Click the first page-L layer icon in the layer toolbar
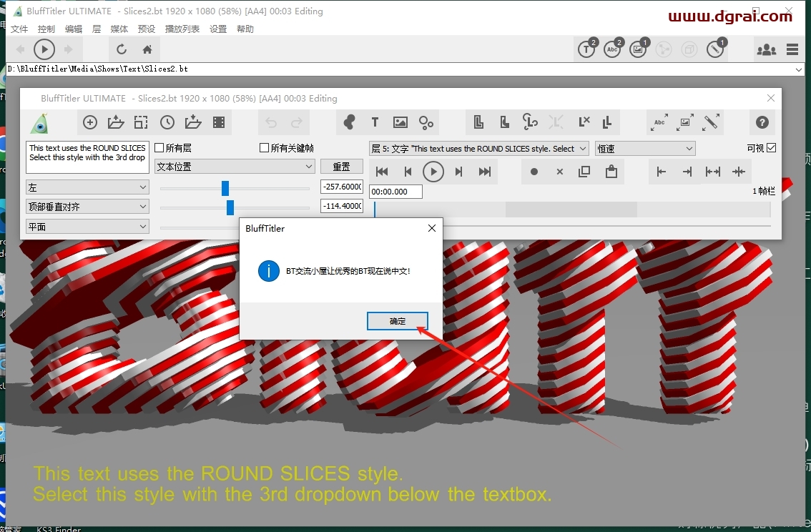 pyautogui.click(x=478, y=122)
